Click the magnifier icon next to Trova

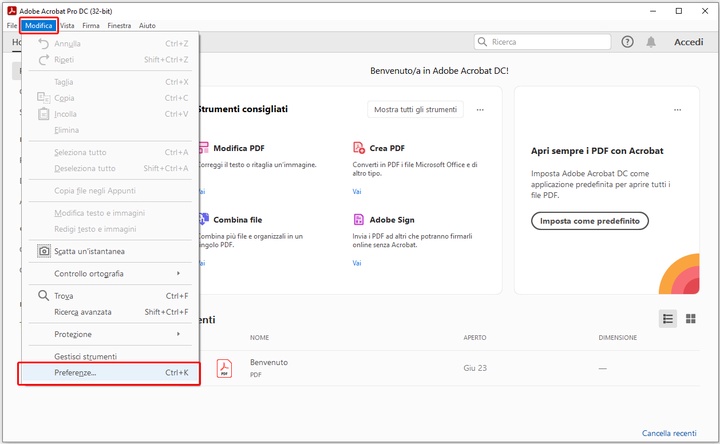pos(43,295)
